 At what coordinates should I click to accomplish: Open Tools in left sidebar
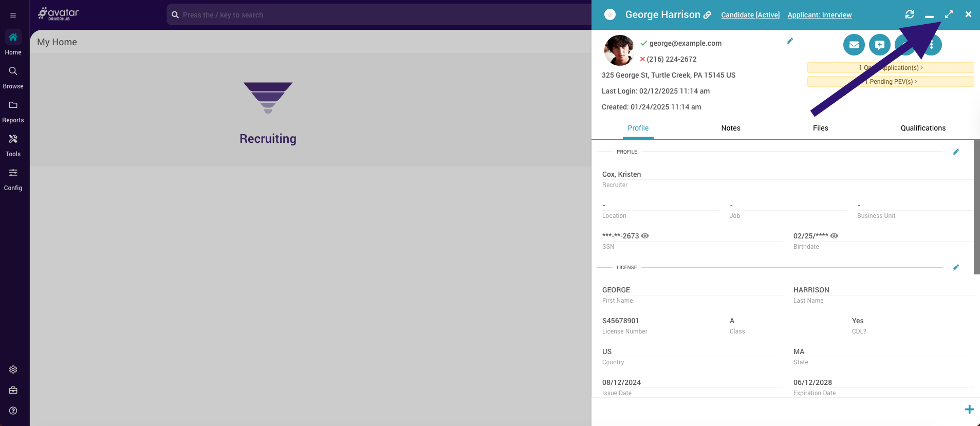coord(13,145)
